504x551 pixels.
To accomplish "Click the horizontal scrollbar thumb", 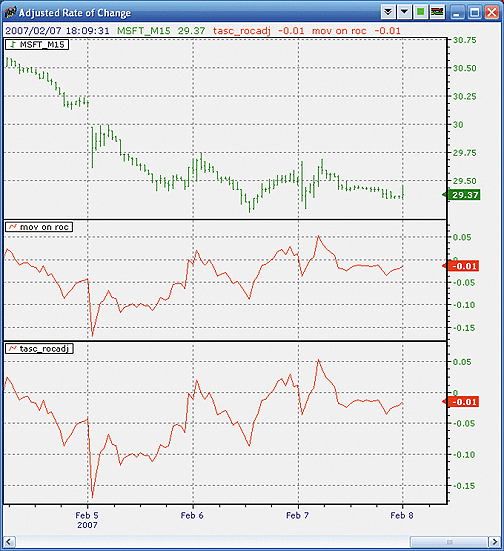I will click(x=449, y=542).
